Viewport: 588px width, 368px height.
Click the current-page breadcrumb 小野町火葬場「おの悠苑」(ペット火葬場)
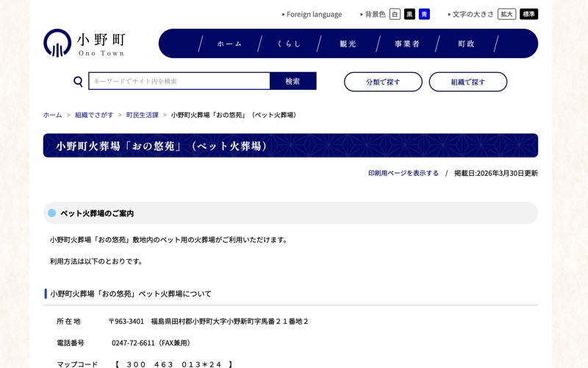pyautogui.click(x=234, y=115)
